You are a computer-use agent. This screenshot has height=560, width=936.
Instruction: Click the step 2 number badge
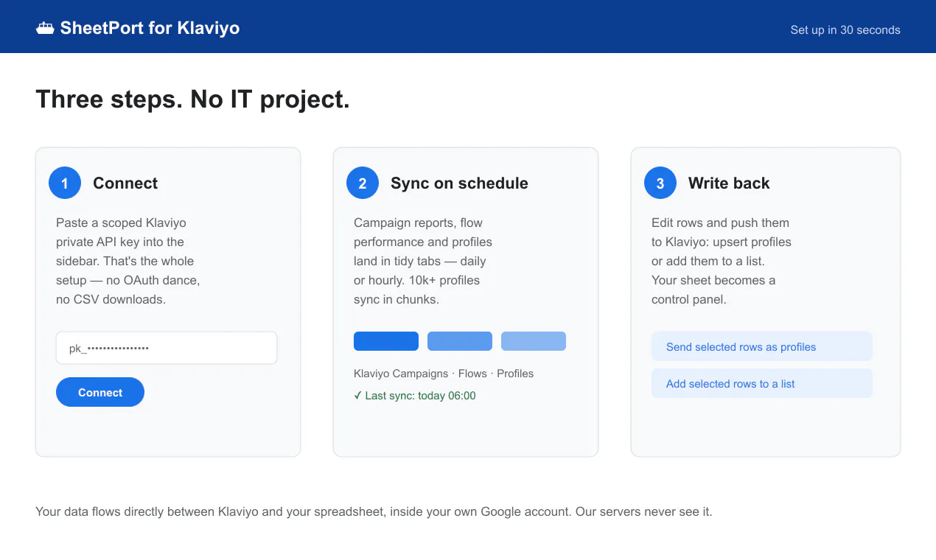363,183
